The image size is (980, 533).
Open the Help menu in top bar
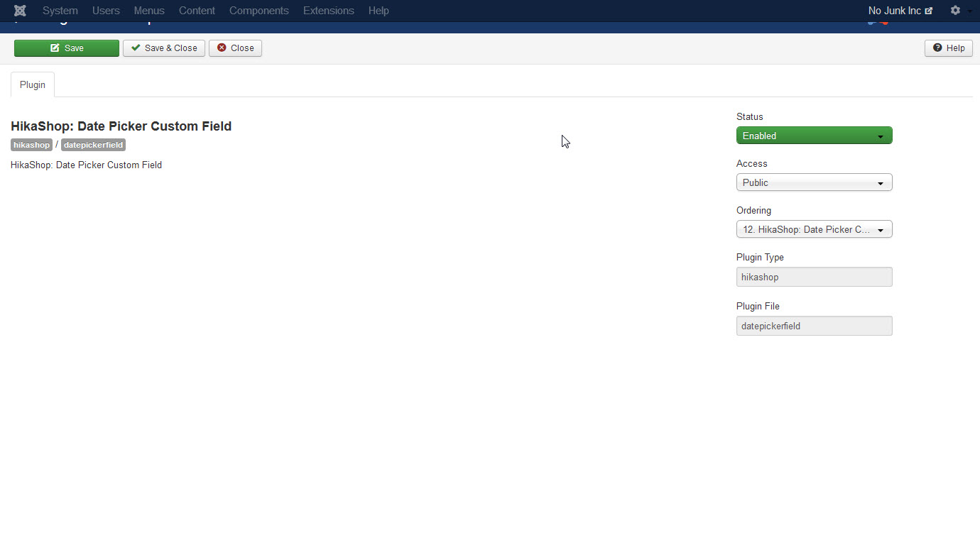379,11
